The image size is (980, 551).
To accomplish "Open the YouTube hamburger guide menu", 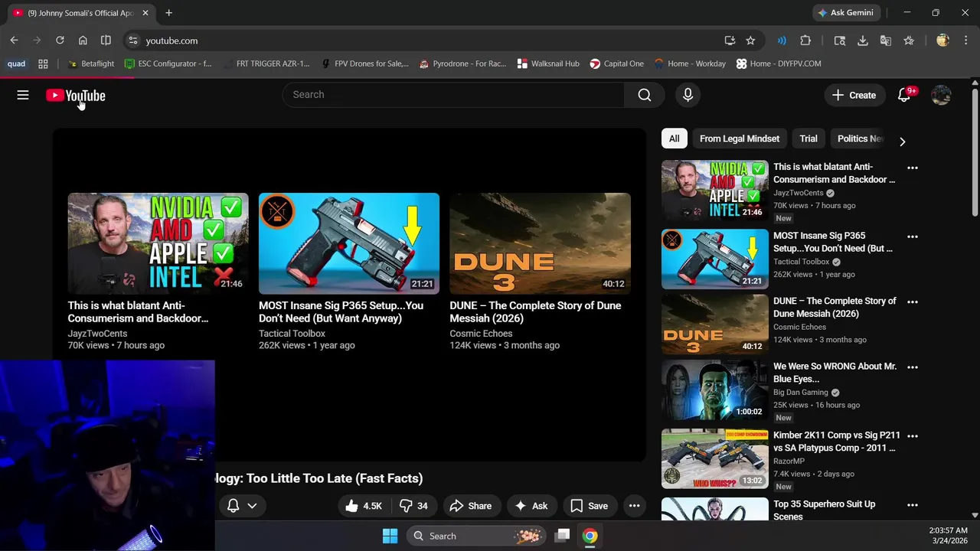I will click(x=23, y=95).
